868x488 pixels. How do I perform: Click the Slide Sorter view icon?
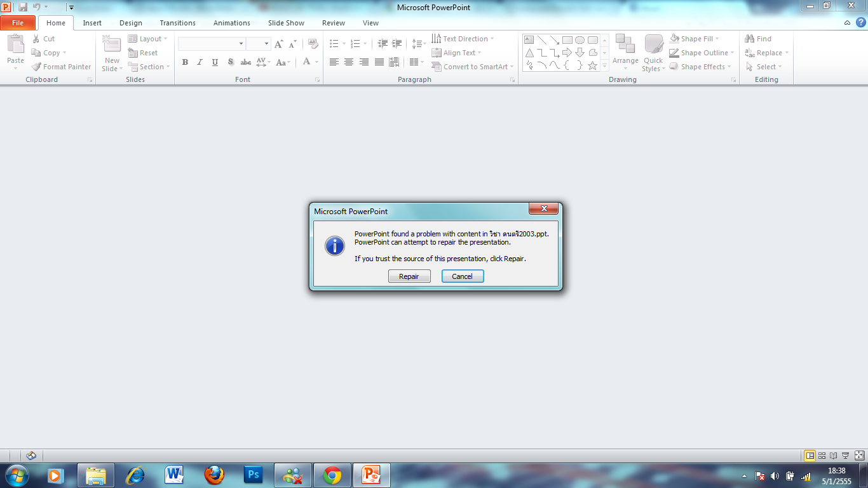[x=822, y=456]
